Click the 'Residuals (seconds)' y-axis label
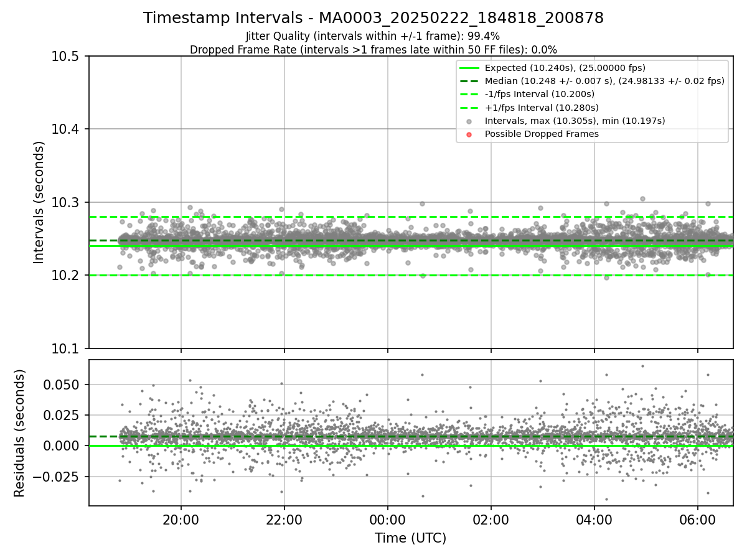The height and width of the screenshot is (560, 747). (x=20, y=433)
